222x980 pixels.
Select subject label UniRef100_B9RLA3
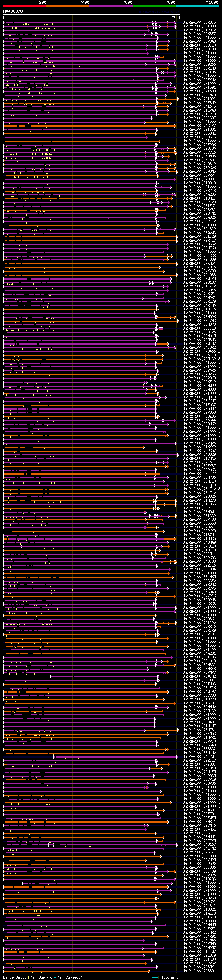click(199, 68)
